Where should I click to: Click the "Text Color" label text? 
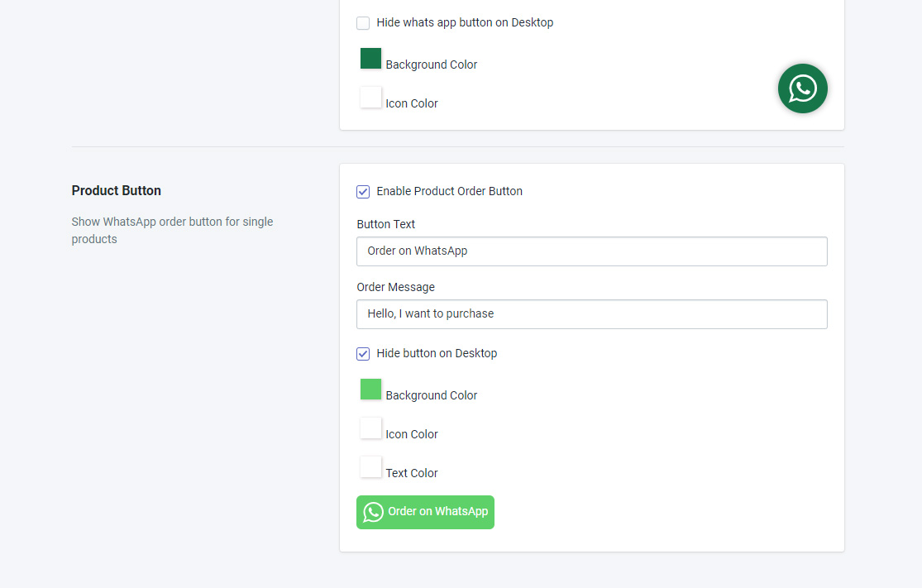point(412,473)
